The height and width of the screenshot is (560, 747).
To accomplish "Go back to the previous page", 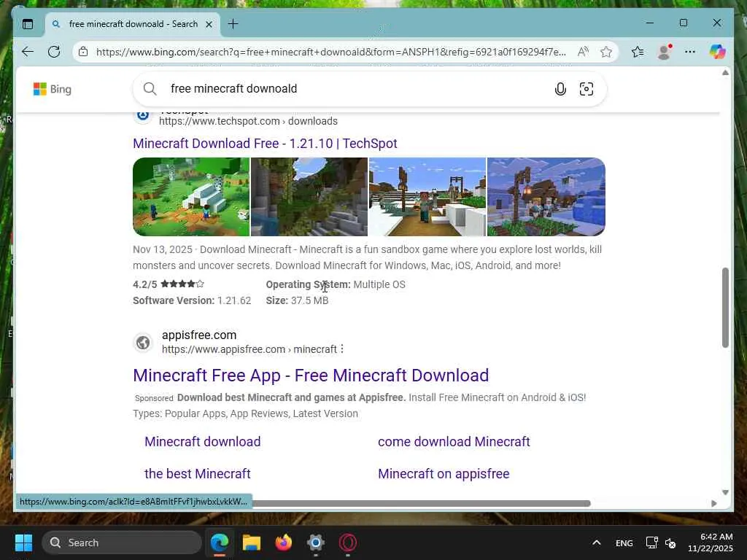I will 28,52.
